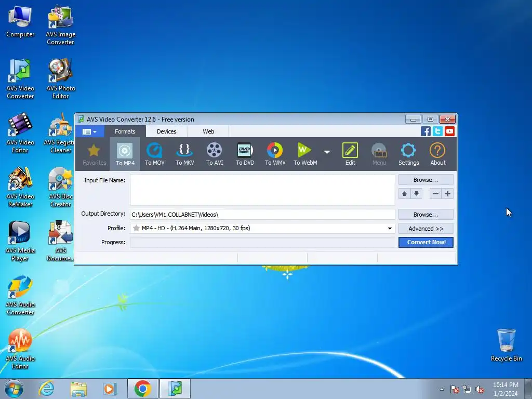Viewport: 532px width, 399px height.
Task: Browse for the output directory
Action: pyautogui.click(x=426, y=215)
